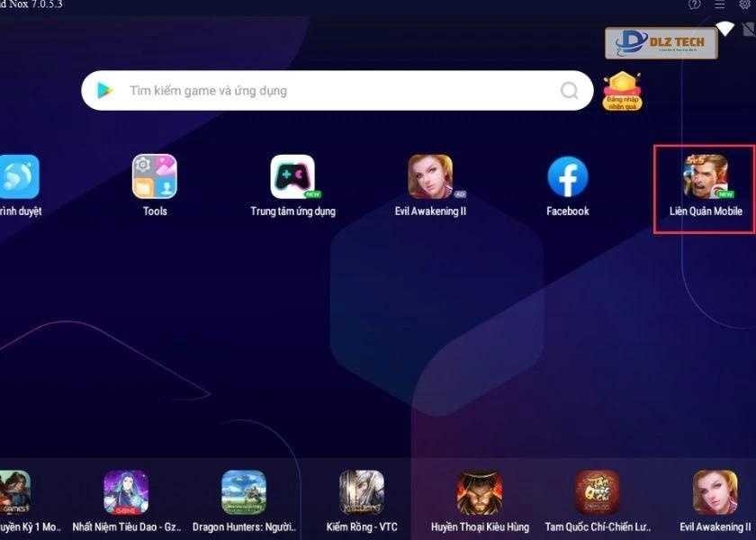Click the search field for games and apps
This screenshot has height=540, width=756.
point(333,91)
